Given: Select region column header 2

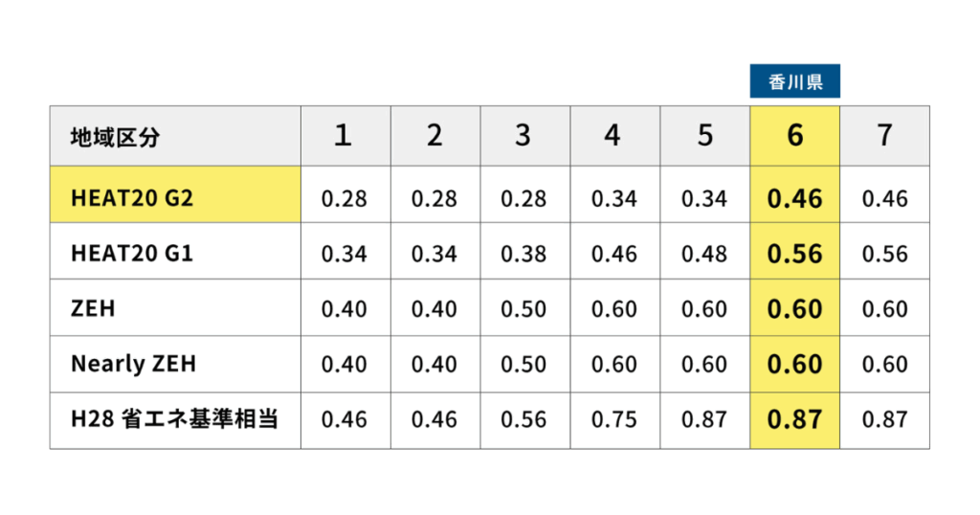Looking at the screenshot, I should (435, 136).
